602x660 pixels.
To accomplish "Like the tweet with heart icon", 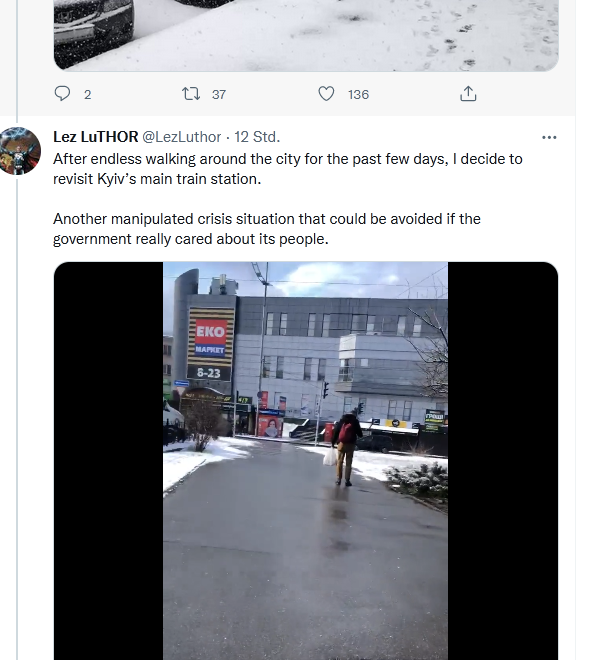I will coord(326,93).
